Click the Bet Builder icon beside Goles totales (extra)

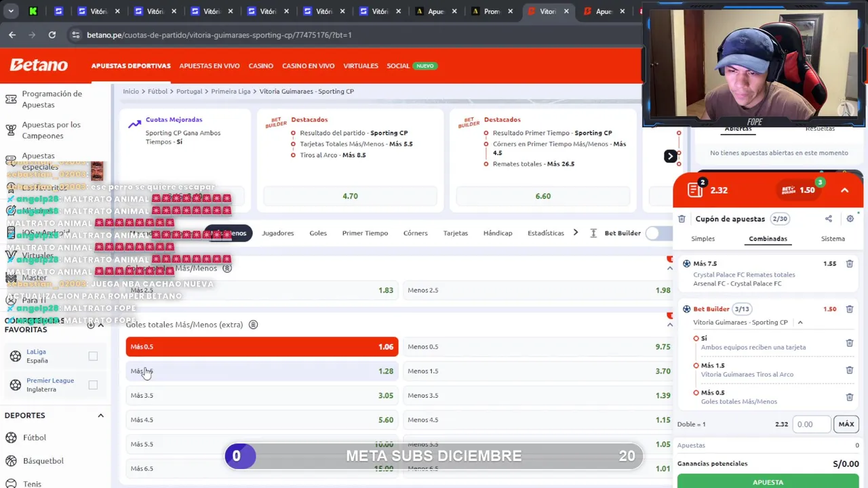tap(253, 325)
